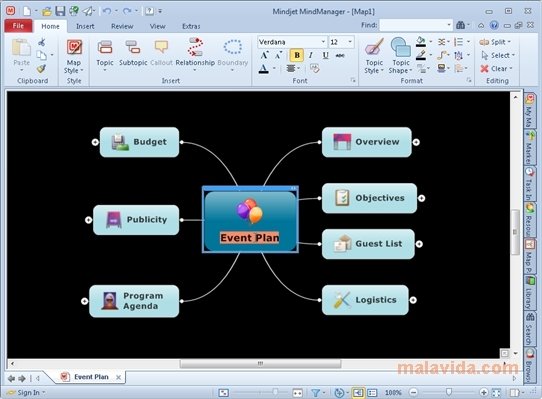Click the horizontal scrollbar thumb

point(260,363)
